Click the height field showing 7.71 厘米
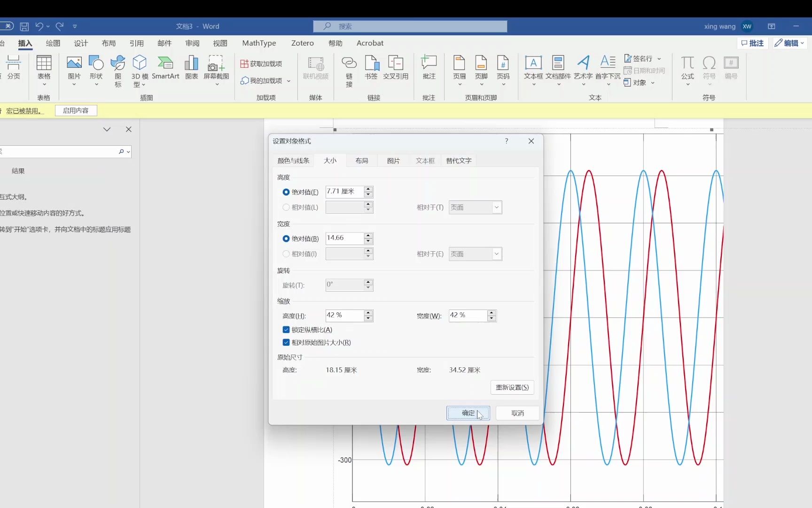812x508 pixels. click(x=344, y=191)
